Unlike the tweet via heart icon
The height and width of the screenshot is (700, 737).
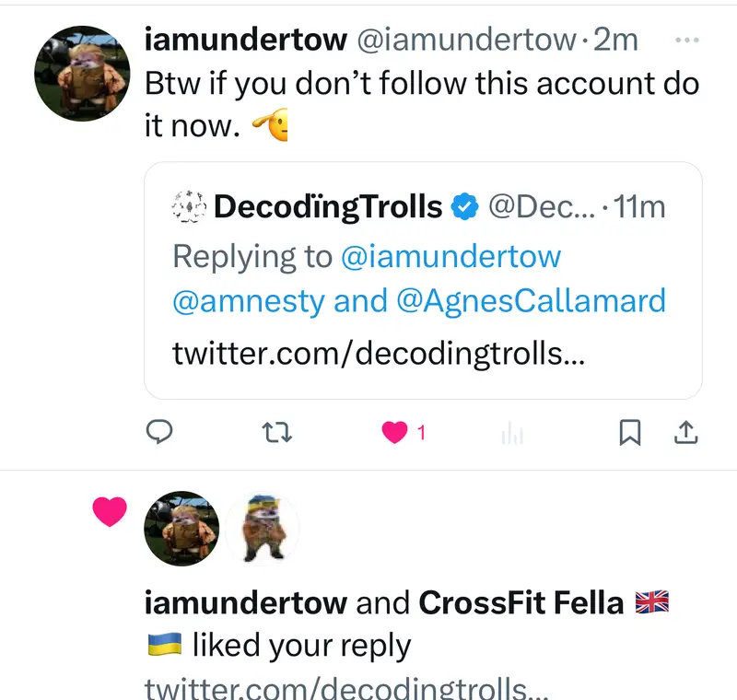coord(395,432)
